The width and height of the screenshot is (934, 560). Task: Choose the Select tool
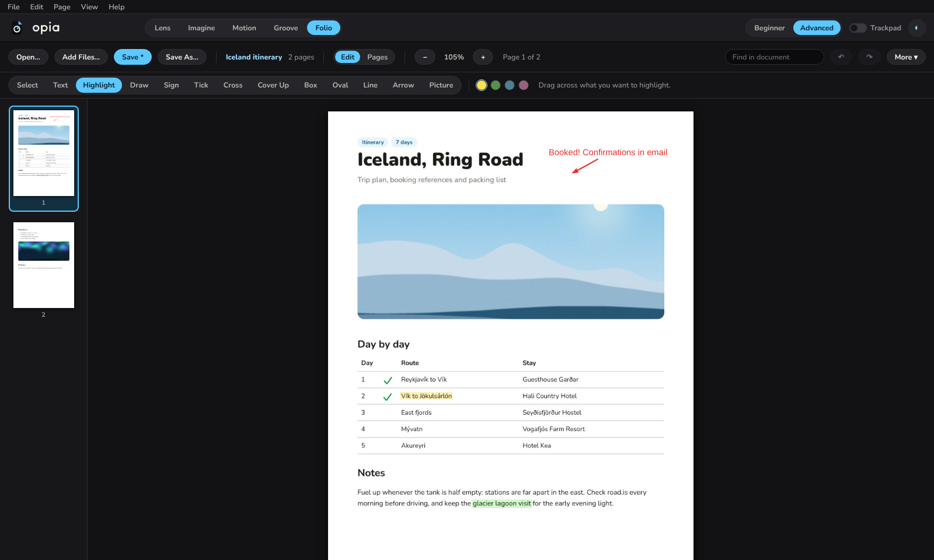click(x=27, y=85)
